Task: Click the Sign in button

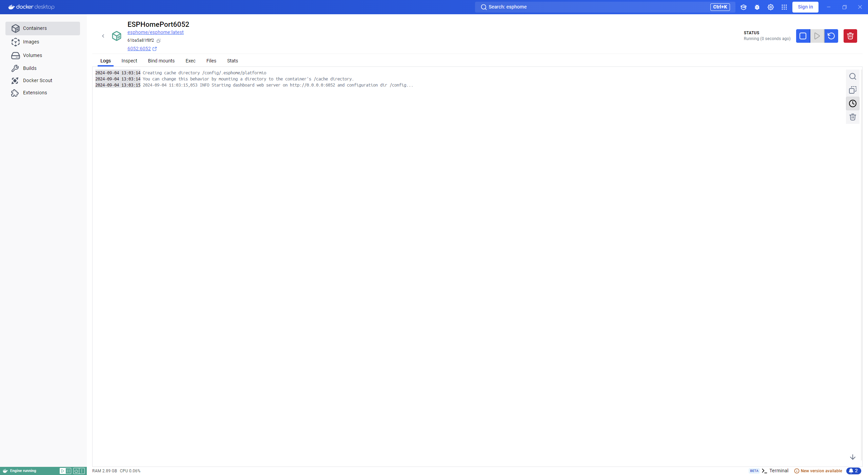Action: click(x=805, y=7)
